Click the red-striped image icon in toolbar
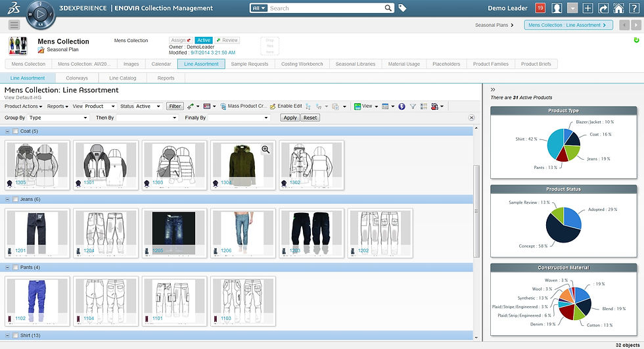The image size is (644, 349). [207, 106]
